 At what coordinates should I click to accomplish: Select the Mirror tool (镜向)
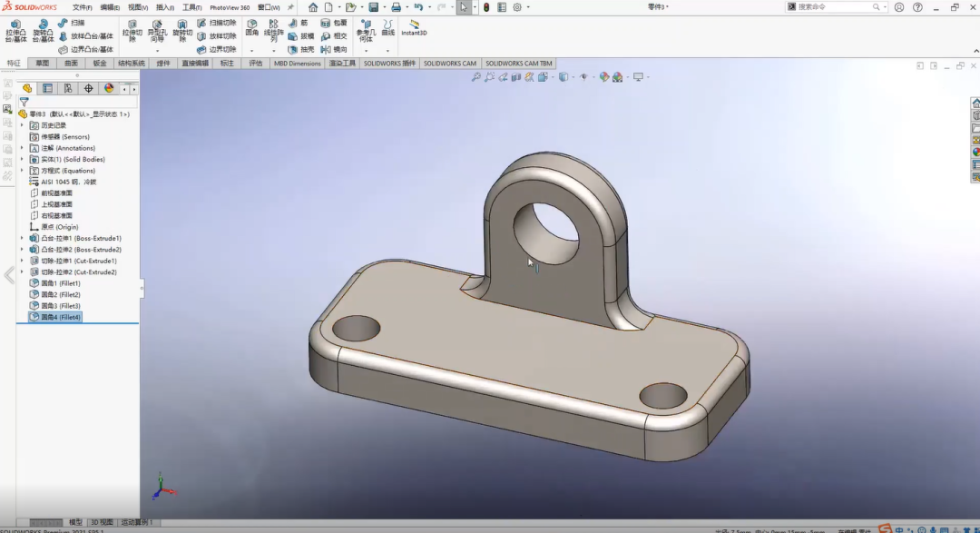pyautogui.click(x=334, y=49)
